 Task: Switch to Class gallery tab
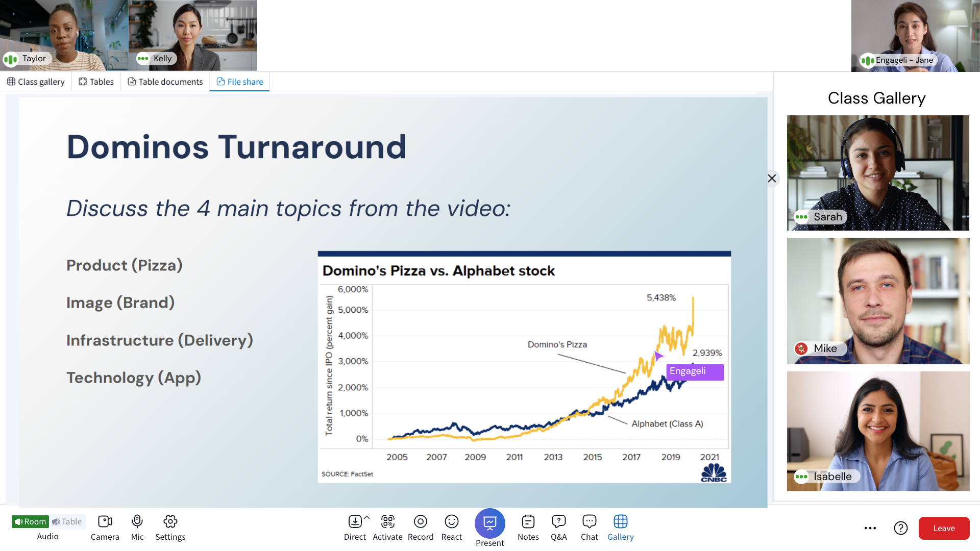pyautogui.click(x=36, y=82)
